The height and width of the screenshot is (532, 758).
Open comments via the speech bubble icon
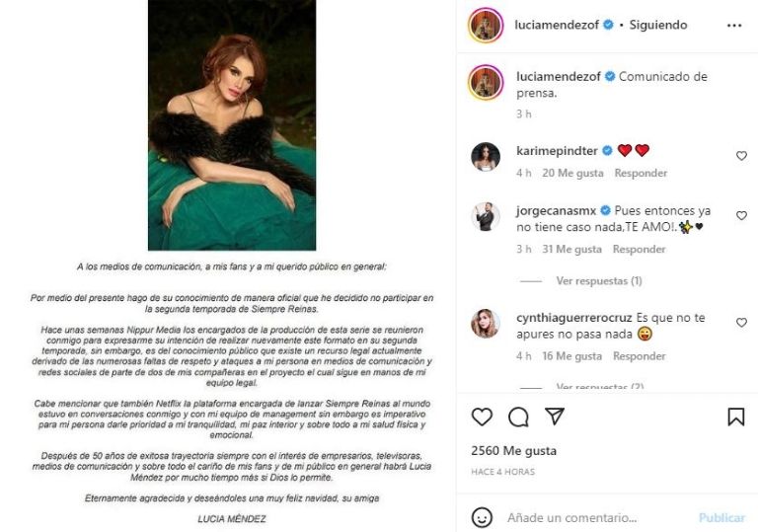point(518,418)
